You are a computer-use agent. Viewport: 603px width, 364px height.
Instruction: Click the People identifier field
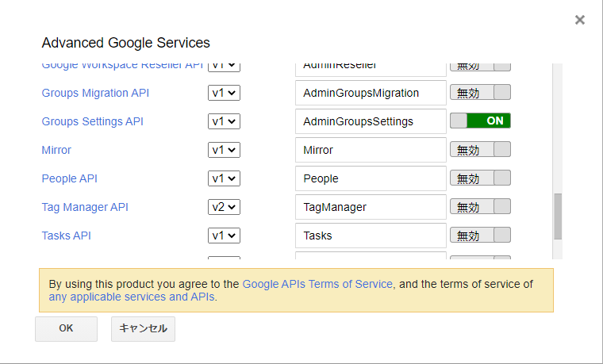(371, 178)
